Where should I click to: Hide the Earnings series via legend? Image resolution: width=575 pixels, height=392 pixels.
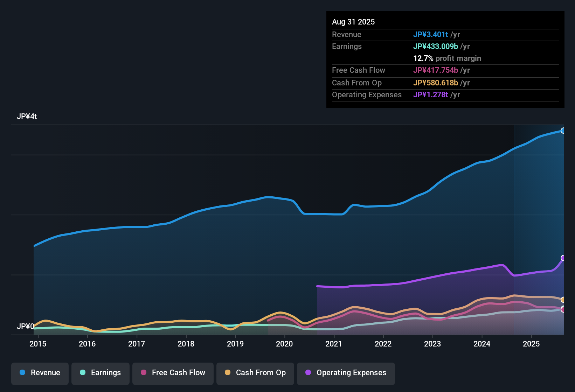(x=101, y=373)
